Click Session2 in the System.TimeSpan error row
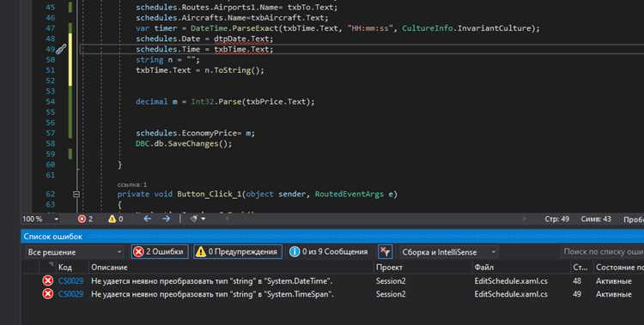Image resolution: width=644 pixels, height=325 pixels. 391,294
